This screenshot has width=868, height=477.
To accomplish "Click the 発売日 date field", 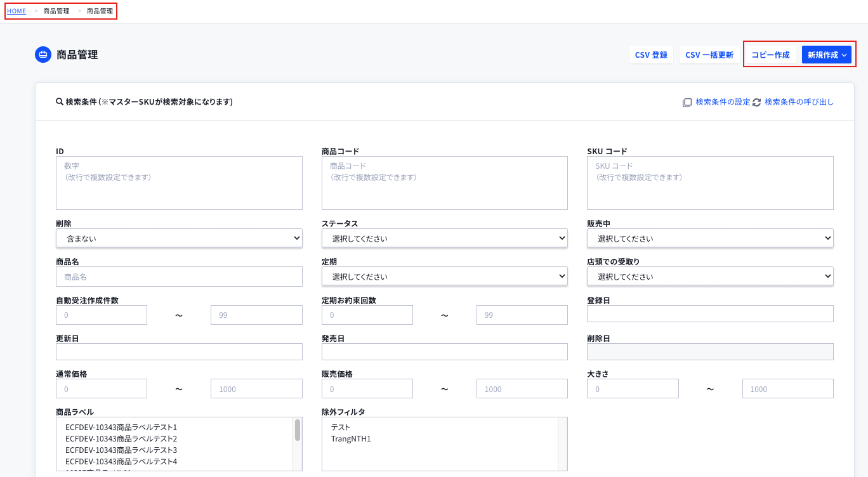I will 445,352.
